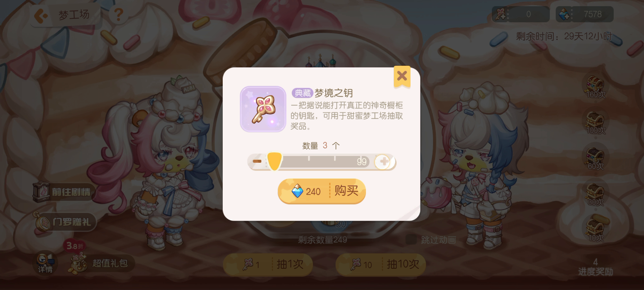Screen dimensions: 644x290
Task: Click the yellow quantity slider handle
Action: pyautogui.click(x=274, y=161)
